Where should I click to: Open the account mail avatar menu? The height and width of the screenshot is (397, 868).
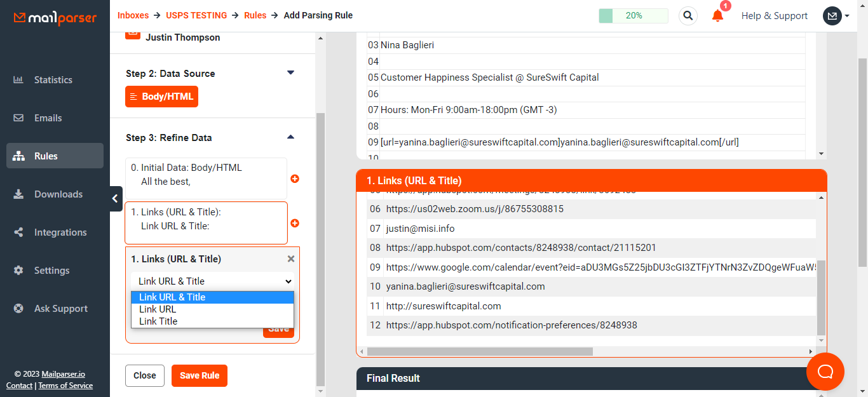coord(832,16)
